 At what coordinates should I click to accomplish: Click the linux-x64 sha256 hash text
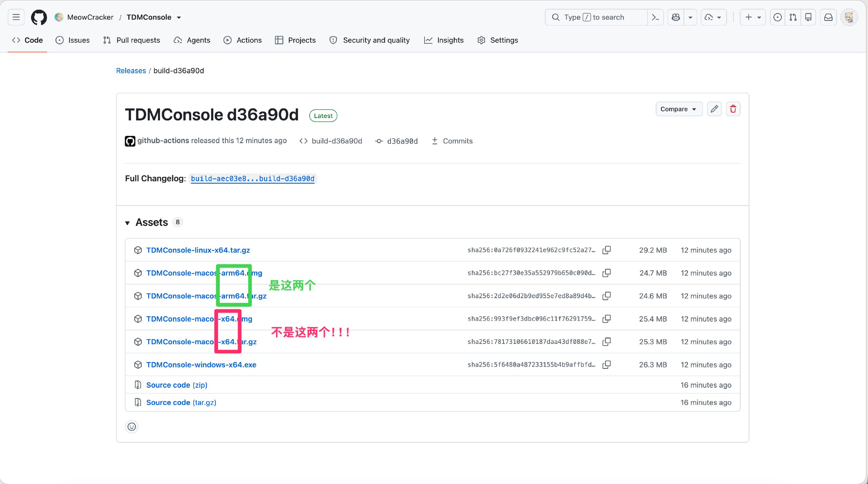(x=531, y=250)
